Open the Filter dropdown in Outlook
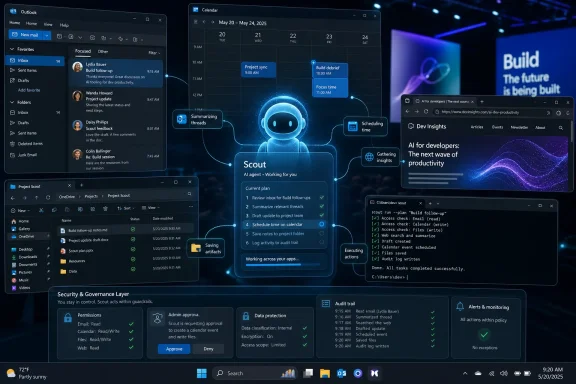Screen dimensions: 576x384 point(154,53)
